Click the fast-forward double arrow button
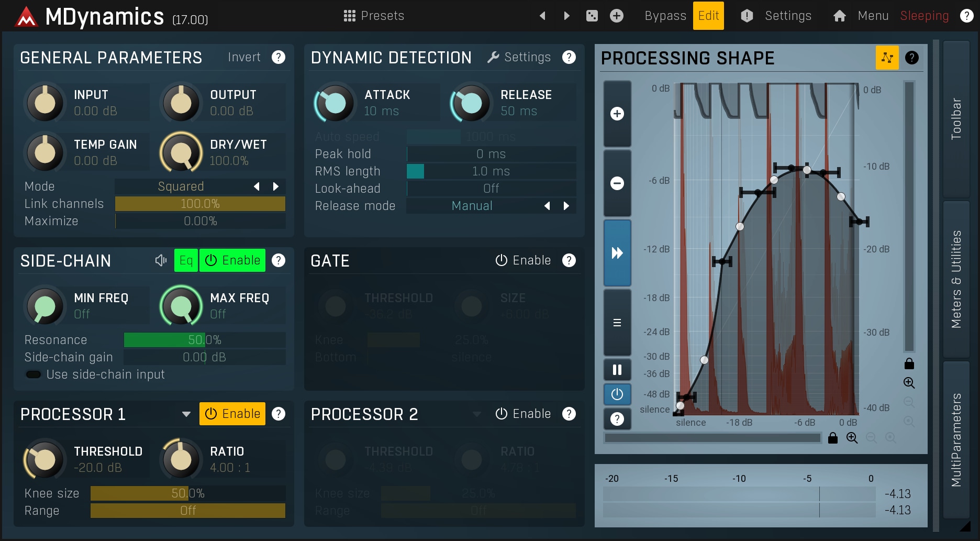Viewport: 980px width, 541px height. tap(617, 253)
